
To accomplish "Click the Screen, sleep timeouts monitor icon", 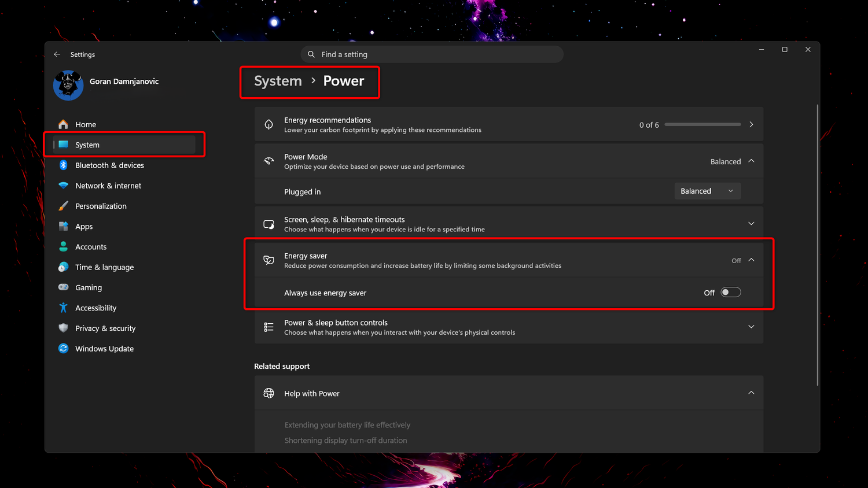I will point(269,224).
